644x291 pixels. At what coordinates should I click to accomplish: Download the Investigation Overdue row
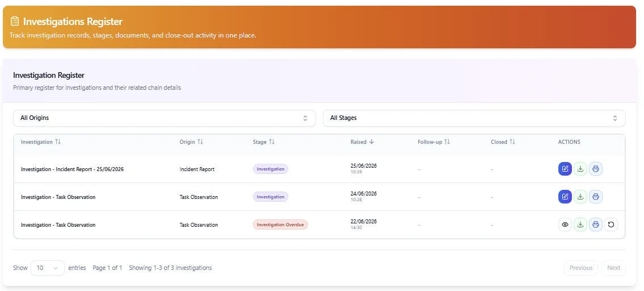580,225
